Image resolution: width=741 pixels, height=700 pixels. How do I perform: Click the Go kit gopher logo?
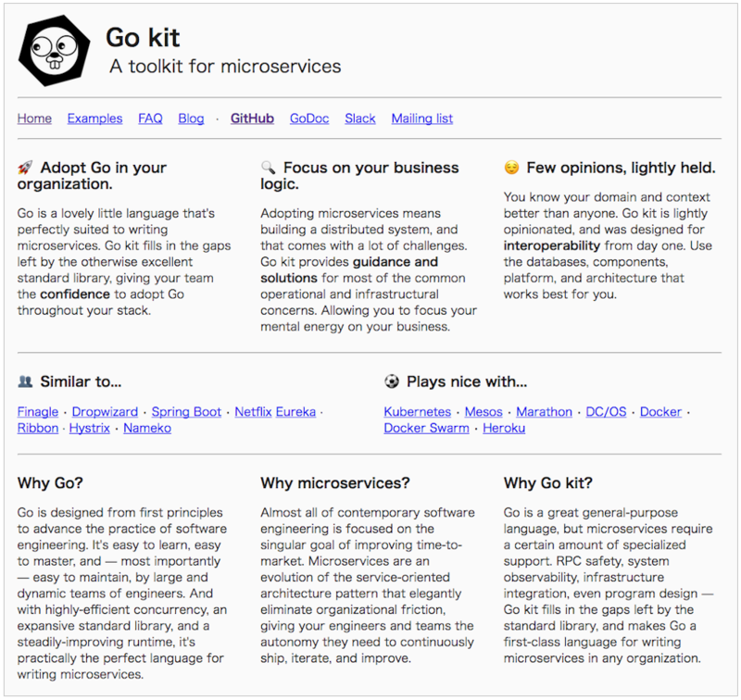pyautogui.click(x=55, y=50)
